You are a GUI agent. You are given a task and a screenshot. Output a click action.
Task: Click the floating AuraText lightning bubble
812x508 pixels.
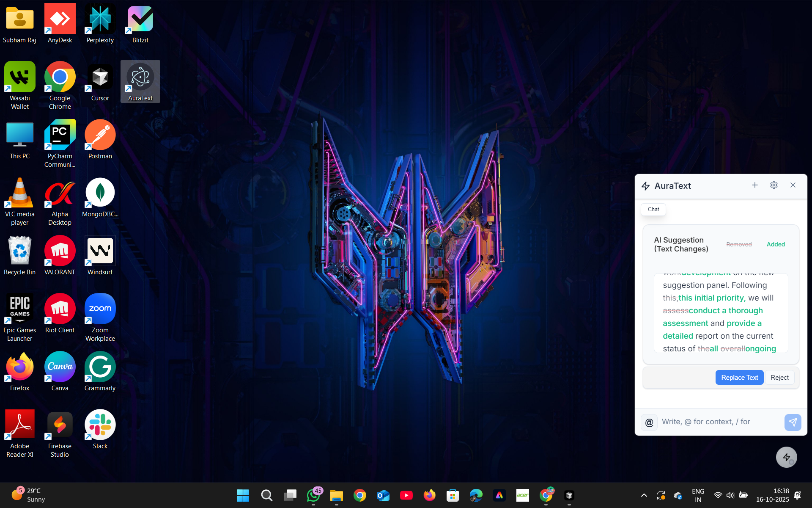click(786, 457)
